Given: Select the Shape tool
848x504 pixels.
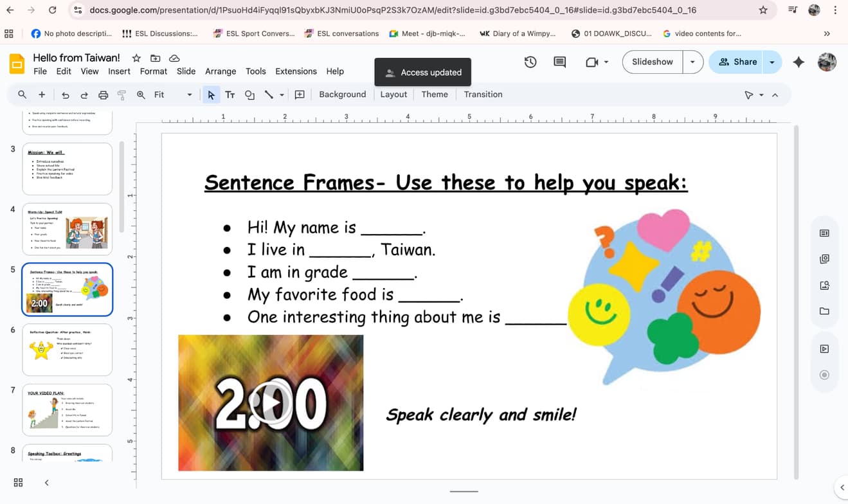Looking at the screenshot, I should (249, 94).
